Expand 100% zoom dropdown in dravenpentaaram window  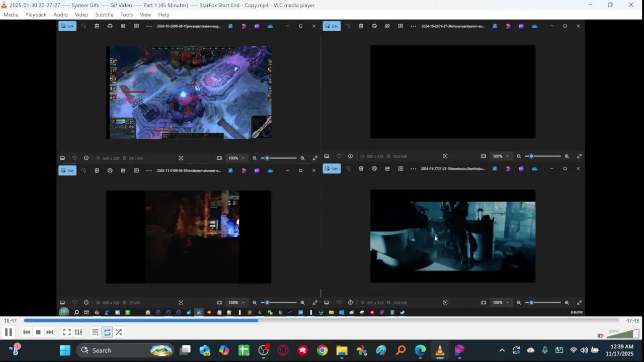pos(501,156)
